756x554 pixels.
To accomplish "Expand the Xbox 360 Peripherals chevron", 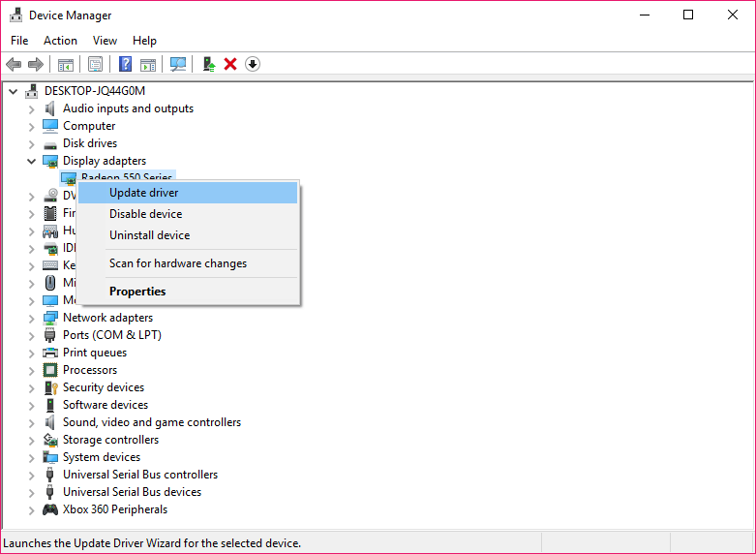I will point(31,509).
